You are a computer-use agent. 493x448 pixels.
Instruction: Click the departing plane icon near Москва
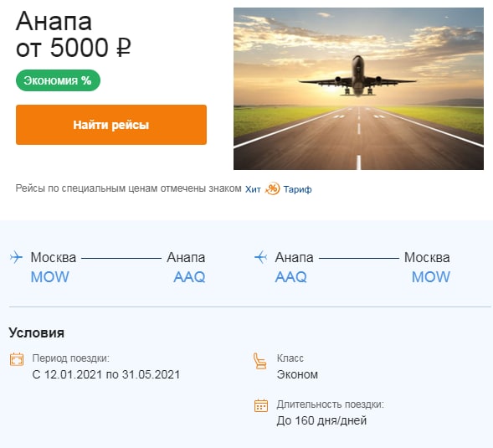coord(16,257)
